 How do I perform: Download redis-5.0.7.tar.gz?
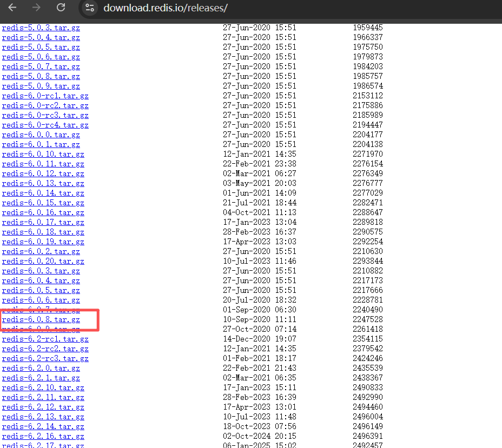(x=41, y=67)
